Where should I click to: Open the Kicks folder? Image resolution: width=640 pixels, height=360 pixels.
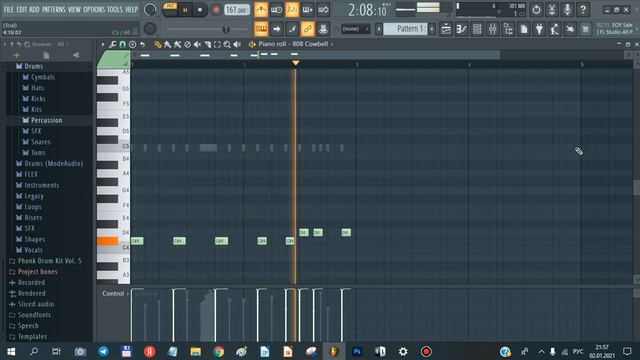[34, 99]
